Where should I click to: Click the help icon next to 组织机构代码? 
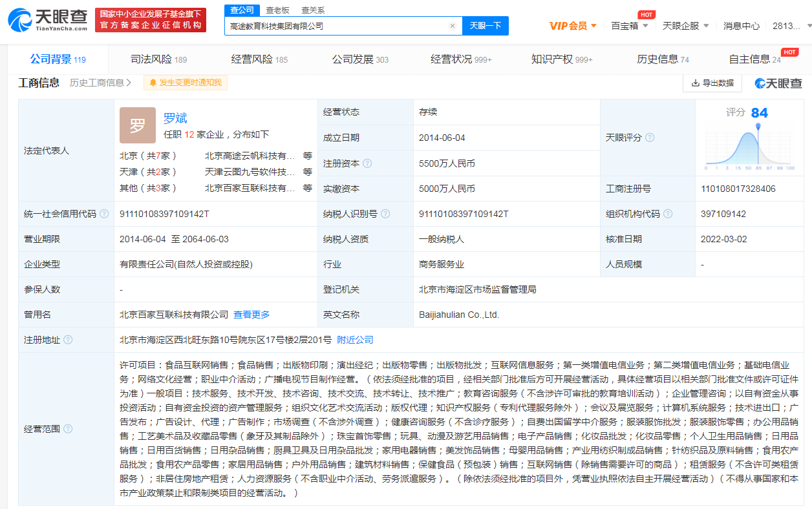coord(668,213)
